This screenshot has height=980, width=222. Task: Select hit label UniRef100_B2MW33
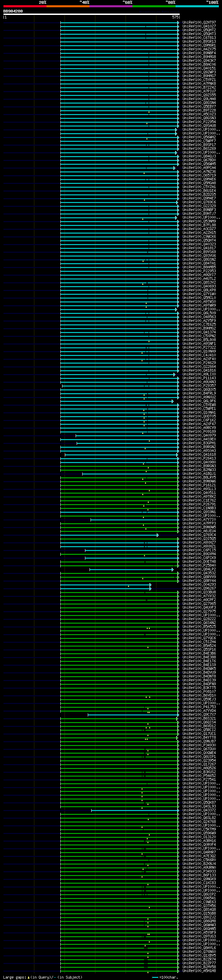pyautogui.click(x=199, y=470)
